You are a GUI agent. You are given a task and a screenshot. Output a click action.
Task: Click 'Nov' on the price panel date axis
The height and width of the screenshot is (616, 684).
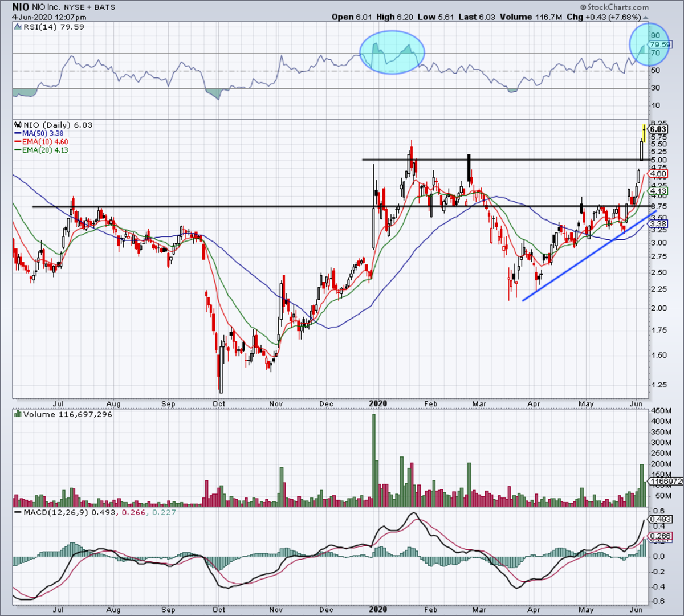coord(276,404)
